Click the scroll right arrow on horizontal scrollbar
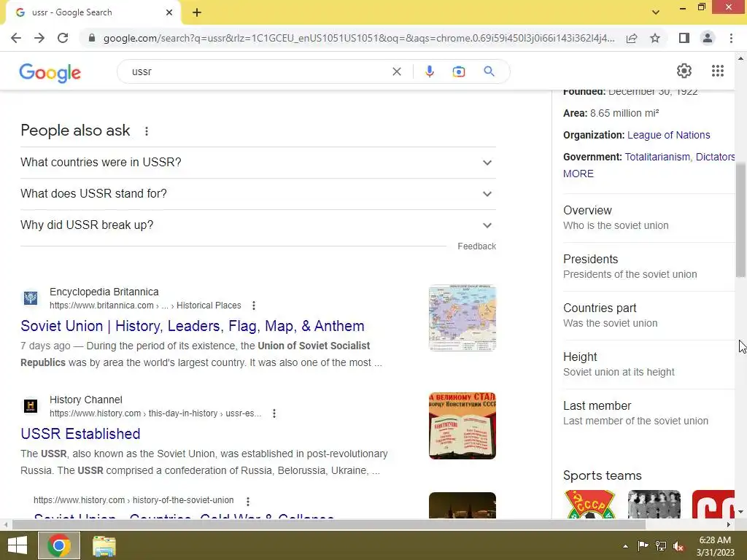Screen dimensions: 747x560 [729, 524]
